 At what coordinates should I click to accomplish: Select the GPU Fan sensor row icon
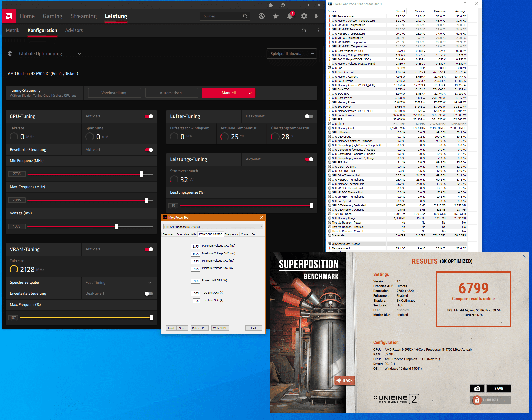pyautogui.click(x=330, y=68)
